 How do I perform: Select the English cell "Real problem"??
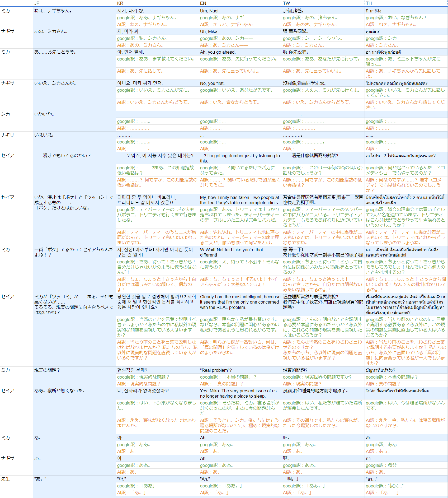[240, 370]
